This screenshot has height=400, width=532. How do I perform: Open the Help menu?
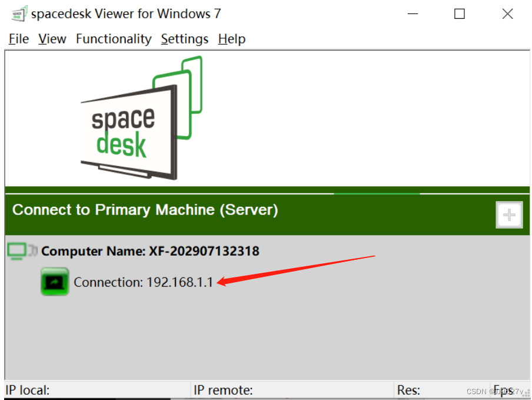click(x=232, y=39)
